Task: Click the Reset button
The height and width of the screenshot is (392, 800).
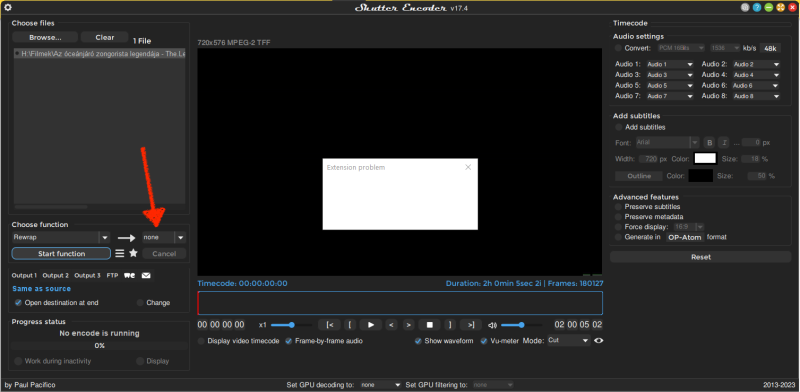Action: 701,257
